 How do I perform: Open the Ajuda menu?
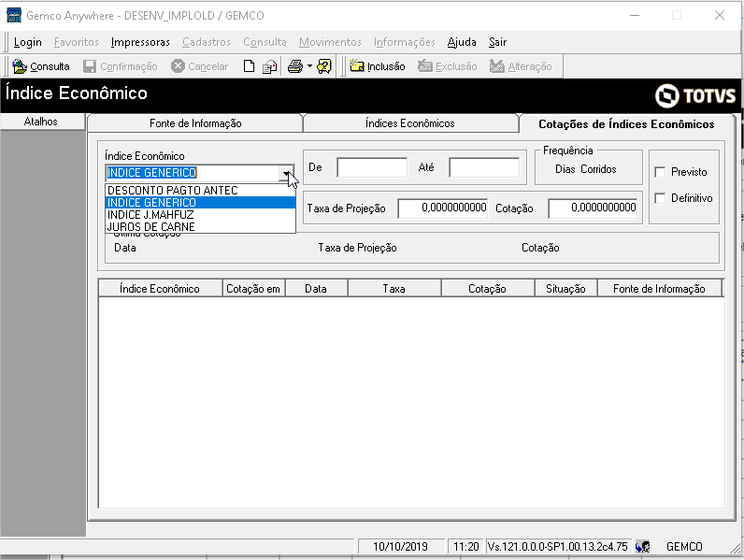coord(462,42)
